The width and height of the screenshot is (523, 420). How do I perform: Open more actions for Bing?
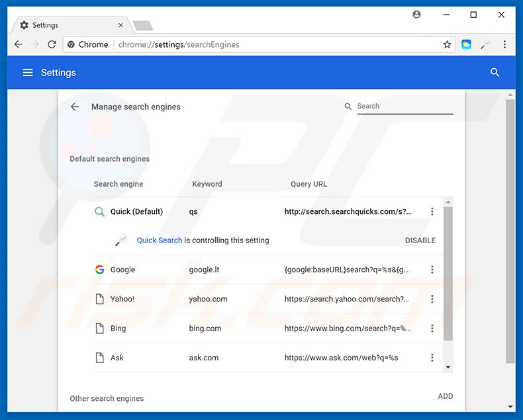(432, 328)
